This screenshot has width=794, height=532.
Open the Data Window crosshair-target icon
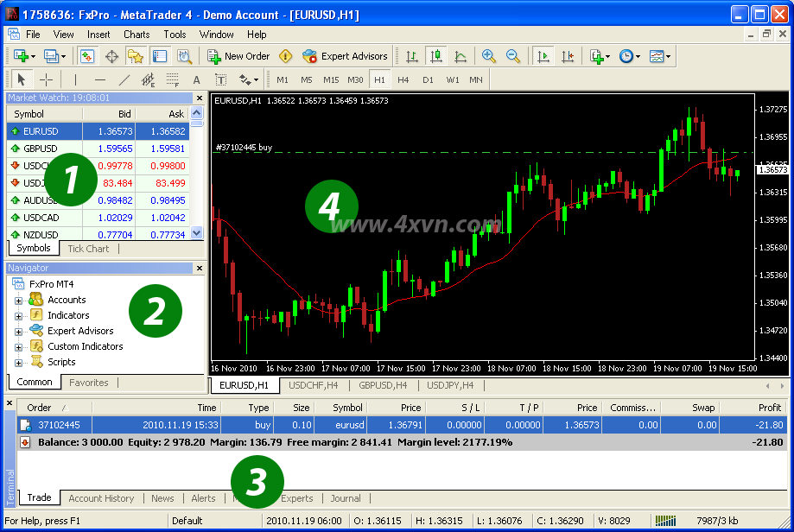click(x=111, y=56)
